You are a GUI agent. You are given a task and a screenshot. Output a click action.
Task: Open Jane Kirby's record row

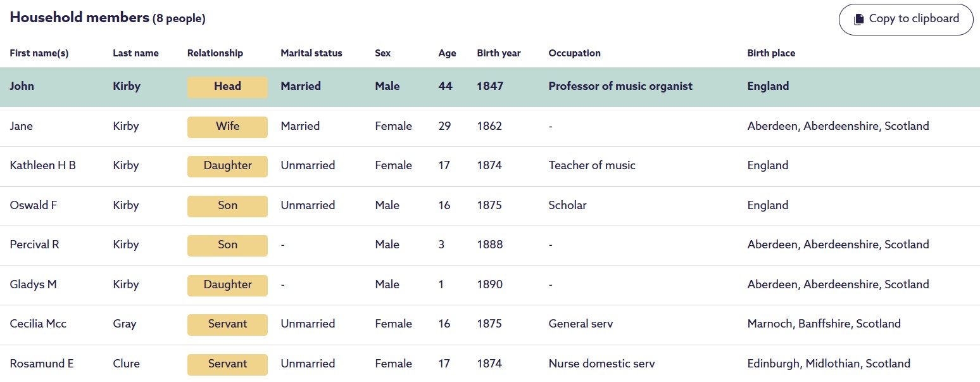(x=22, y=126)
